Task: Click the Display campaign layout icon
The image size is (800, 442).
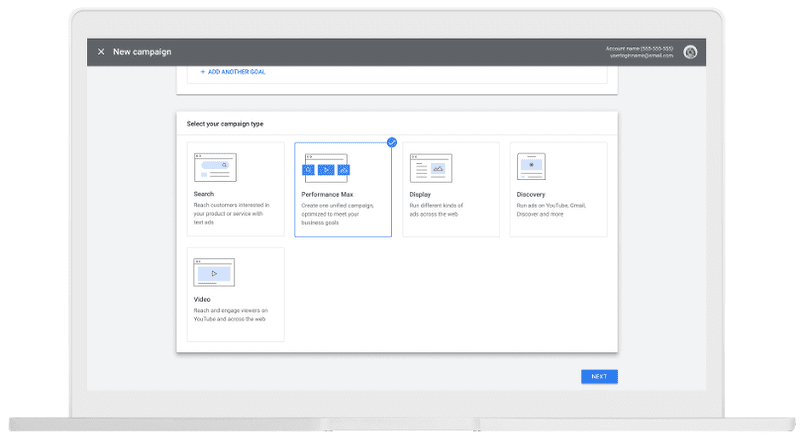Action: click(431, 168)
